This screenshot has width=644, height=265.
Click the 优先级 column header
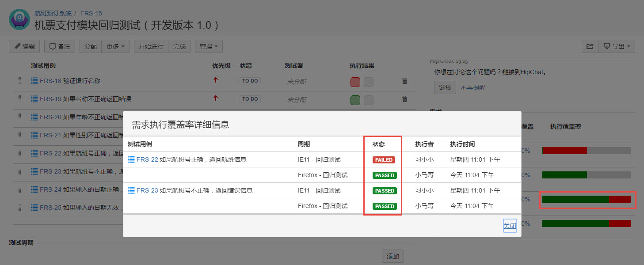221,66
